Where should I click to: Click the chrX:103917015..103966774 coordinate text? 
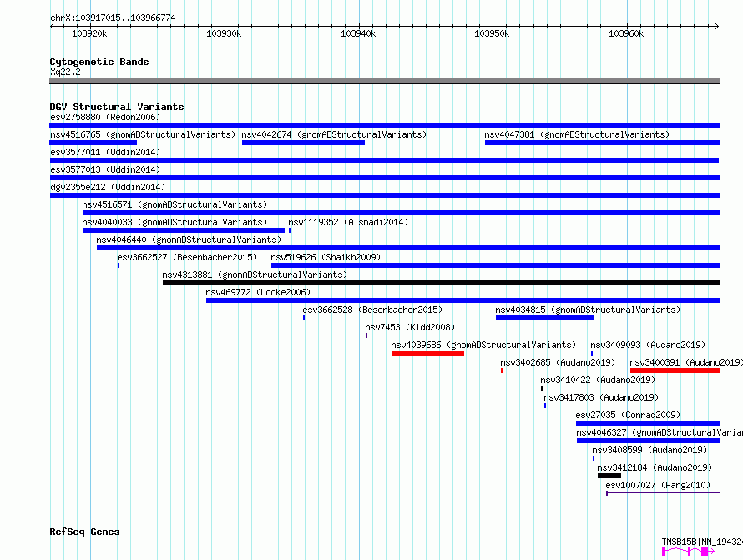[113, 18]
